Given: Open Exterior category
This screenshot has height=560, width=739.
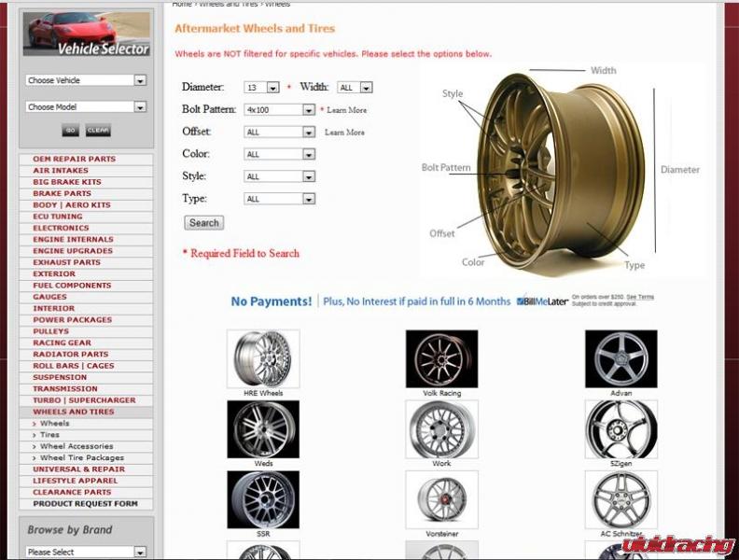Looking at the screenshot, I should coord(86,273).
